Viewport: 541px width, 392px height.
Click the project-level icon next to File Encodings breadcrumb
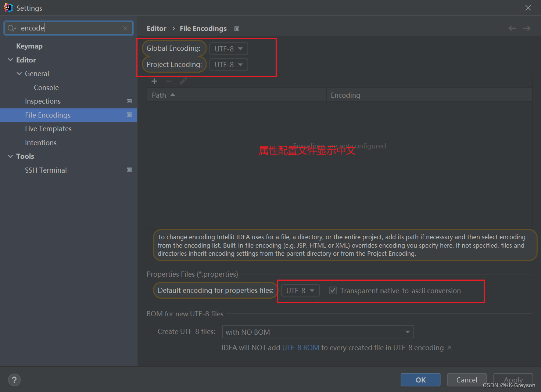coord(237,29)
